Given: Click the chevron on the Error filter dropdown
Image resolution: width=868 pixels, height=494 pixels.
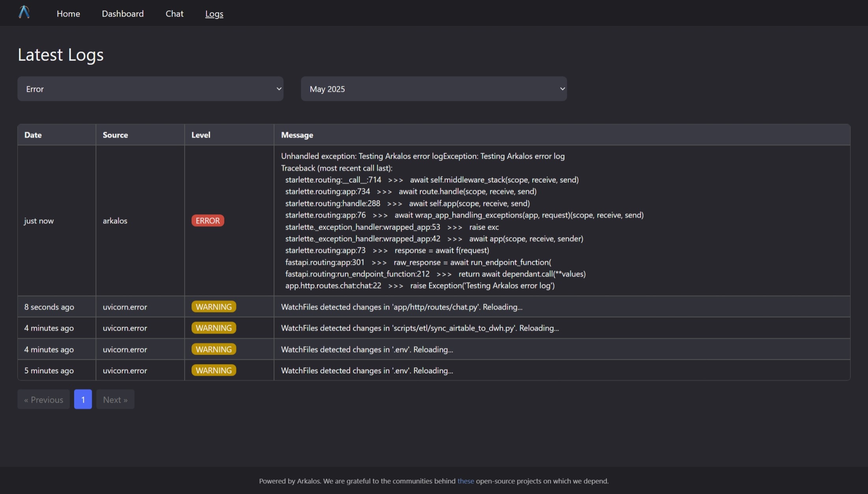Looking at the screenshot, I should tap(279, 89).
